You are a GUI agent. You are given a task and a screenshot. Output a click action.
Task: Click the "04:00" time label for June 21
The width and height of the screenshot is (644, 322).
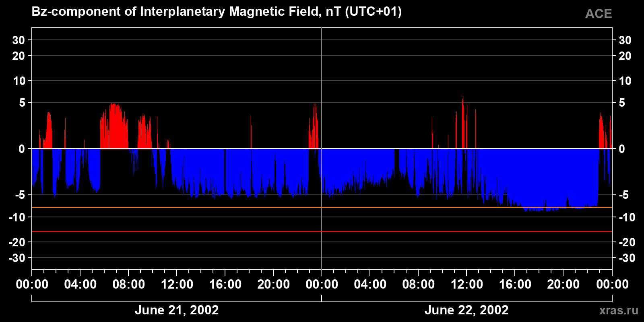coord(80,284)
